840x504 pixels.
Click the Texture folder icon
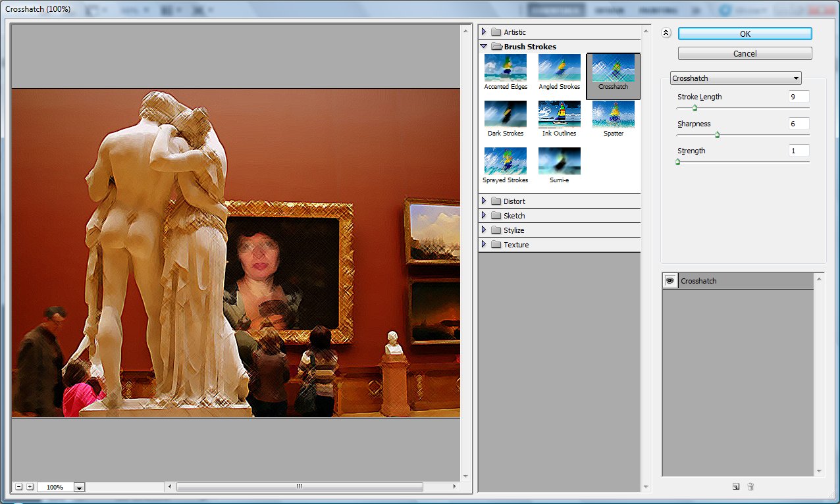[496, 245]
